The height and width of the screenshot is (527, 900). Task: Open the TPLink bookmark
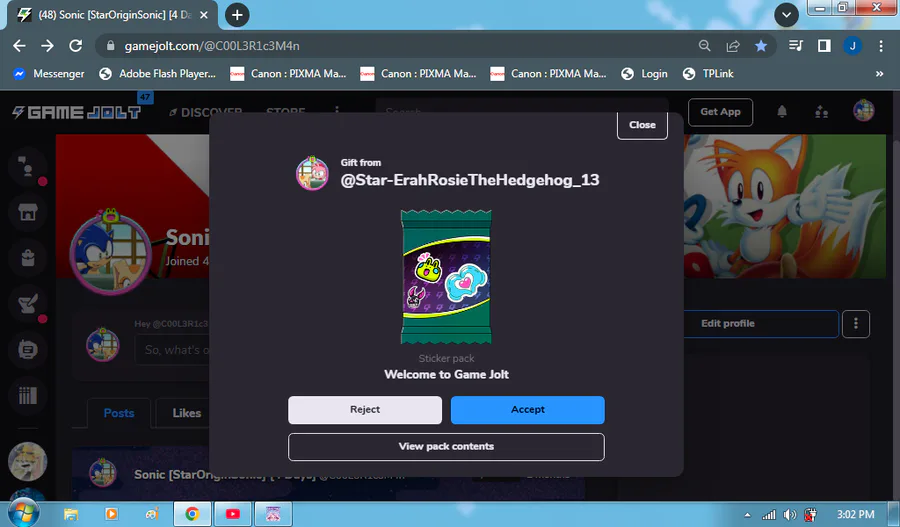click(x=708, y=73)
